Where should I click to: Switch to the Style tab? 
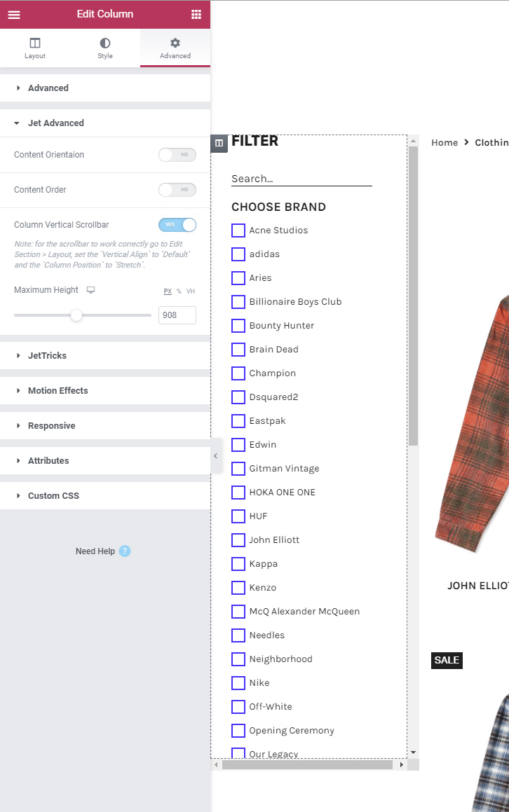pos(104,48)
